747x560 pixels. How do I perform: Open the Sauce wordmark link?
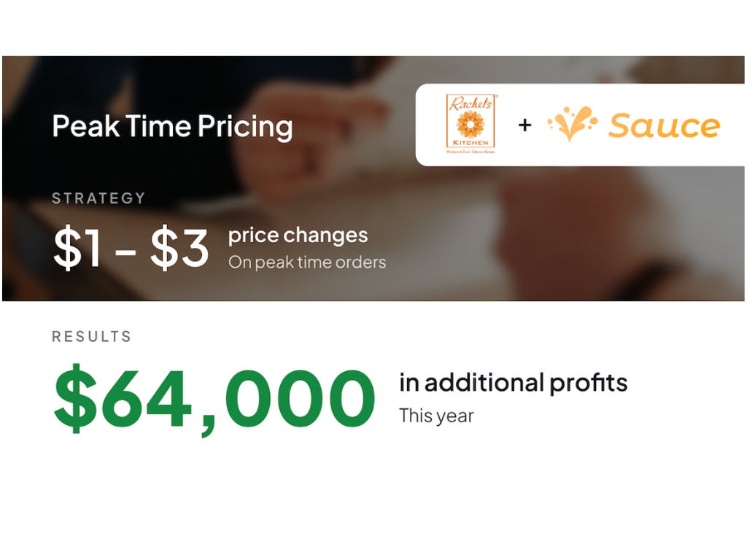[x=664, y=125]
